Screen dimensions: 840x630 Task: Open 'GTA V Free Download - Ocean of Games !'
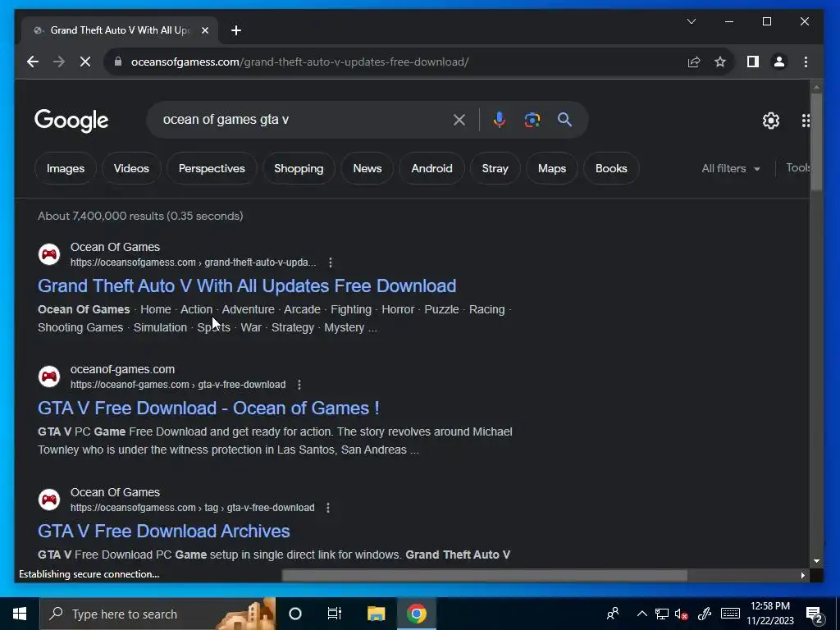click(208, 409)
